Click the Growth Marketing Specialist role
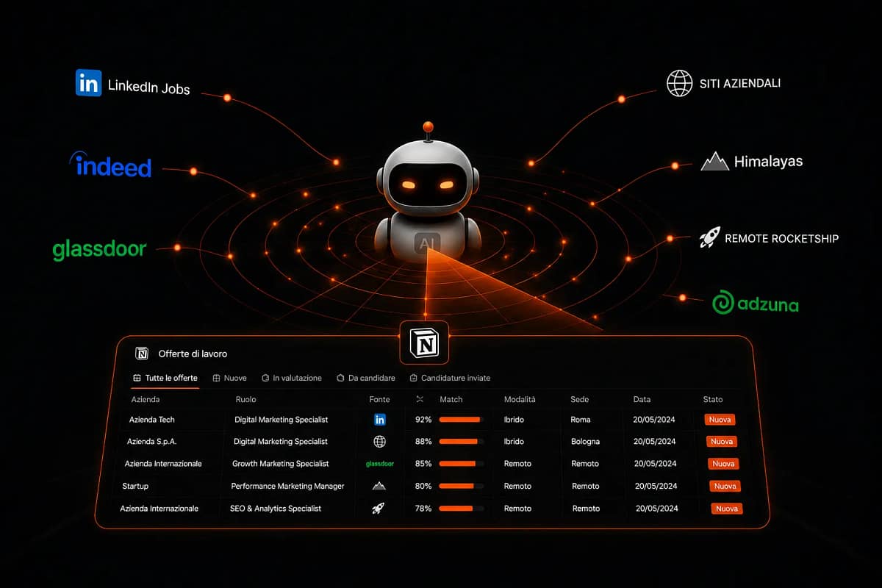Screen dimensions: 882x588 tap(281, 464)
